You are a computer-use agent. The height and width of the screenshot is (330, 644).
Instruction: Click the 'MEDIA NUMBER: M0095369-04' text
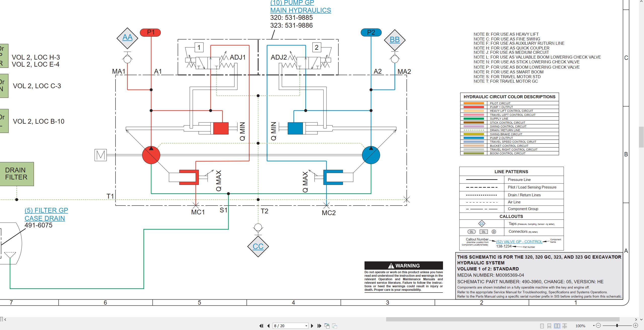click(x=491, y=275)
